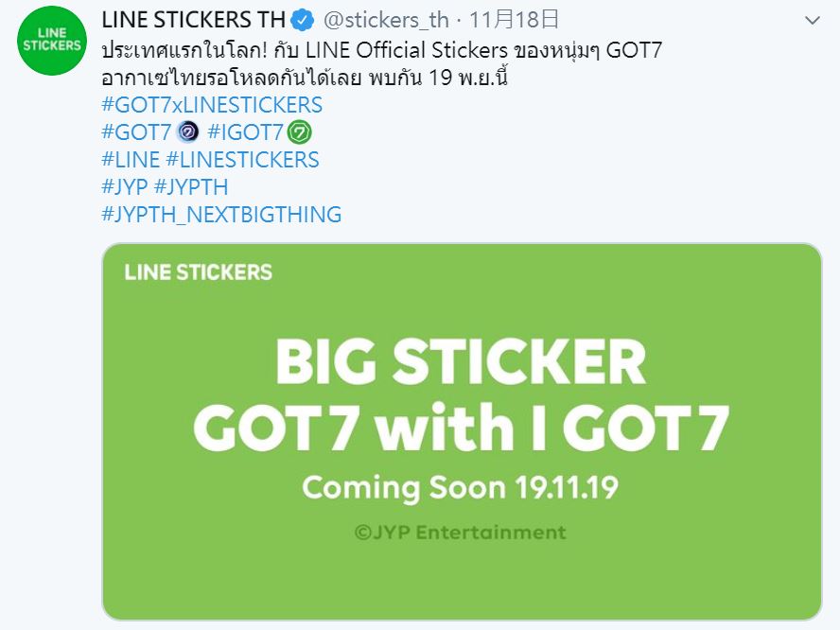Open the #GOT7 hashtag

tap(136, 131)
